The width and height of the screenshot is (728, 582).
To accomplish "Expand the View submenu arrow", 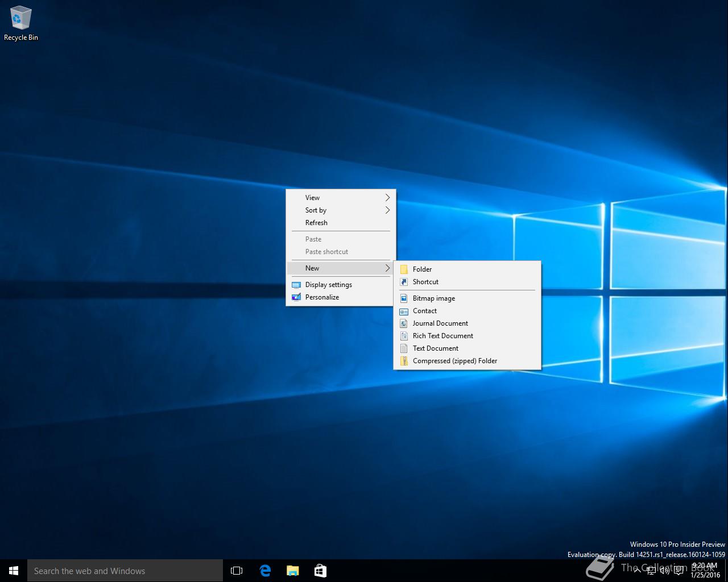I will [x=387, y=198].
